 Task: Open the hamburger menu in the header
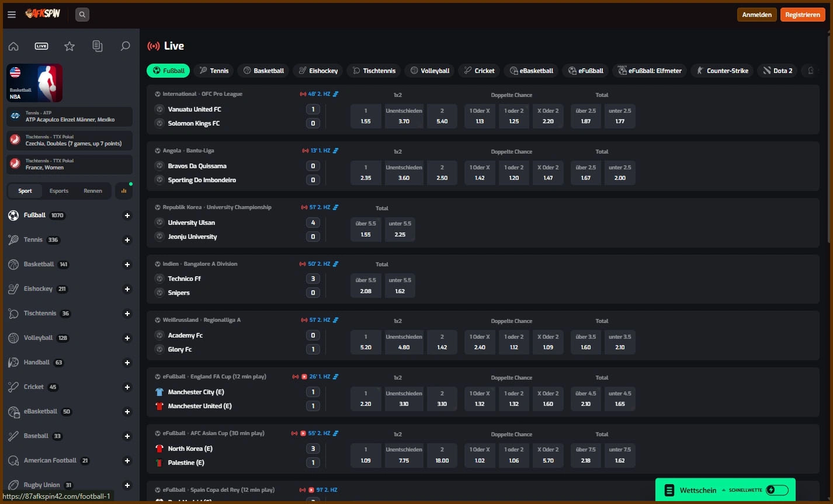tap(12, 15)
